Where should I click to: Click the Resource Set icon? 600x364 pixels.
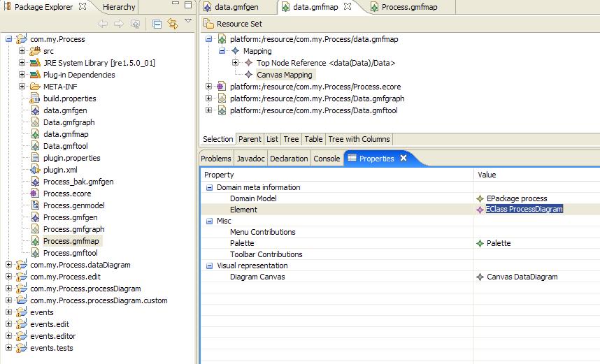pos(208,24)
